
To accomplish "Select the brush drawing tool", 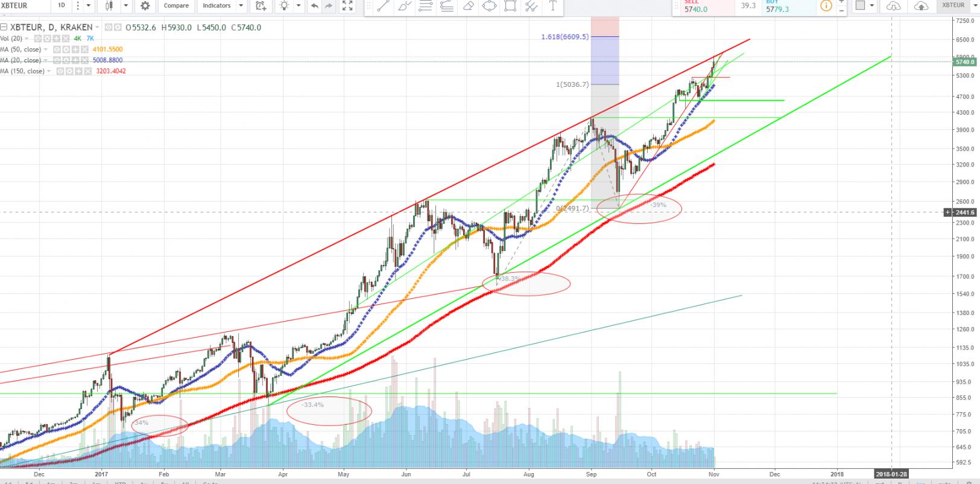I will point(405,6).
